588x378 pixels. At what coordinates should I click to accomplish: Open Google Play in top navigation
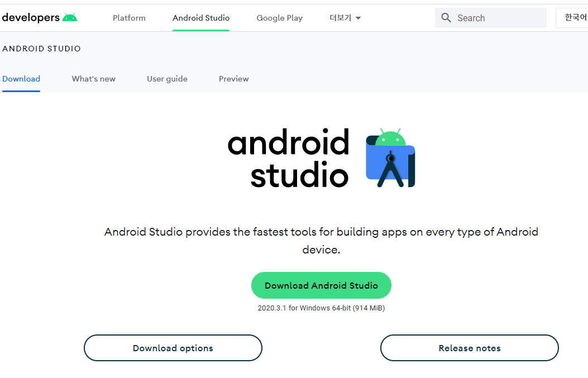pyautogui.click(x=279, y=18)
